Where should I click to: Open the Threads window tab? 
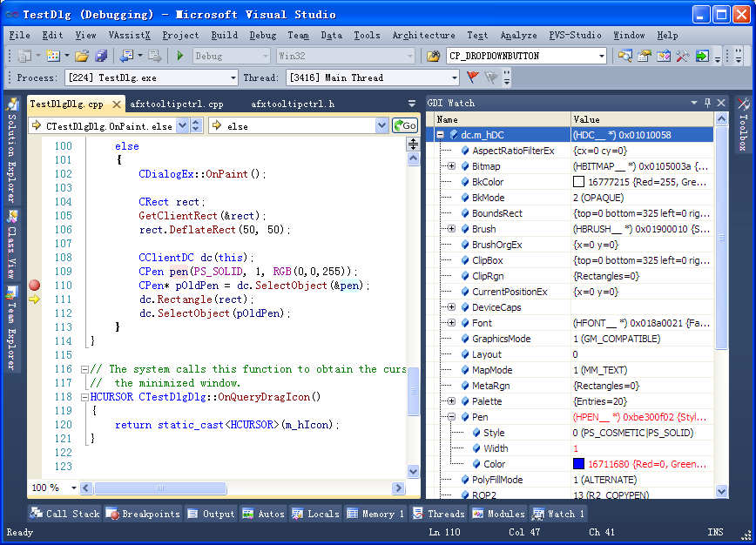pyautogui.click(x=439, y=514)
